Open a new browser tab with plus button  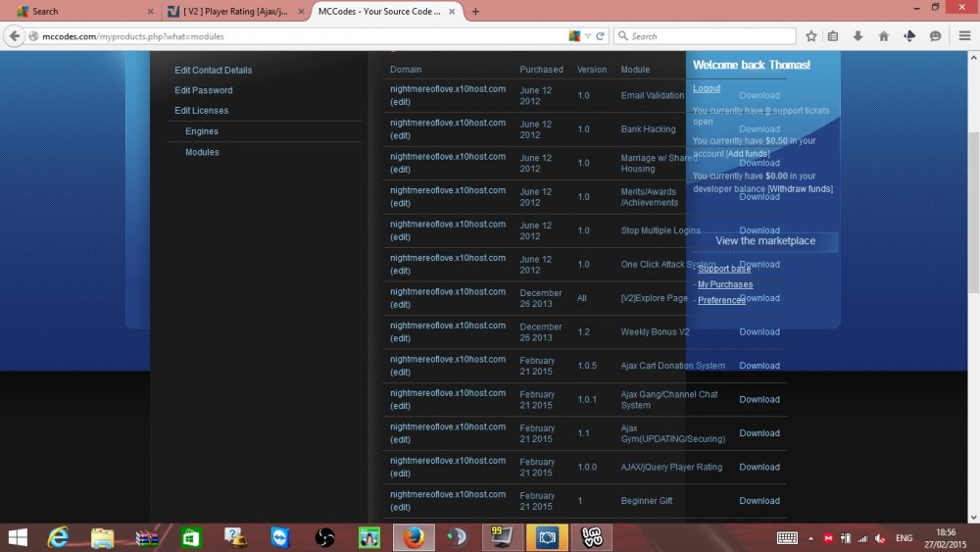(475, 12)
